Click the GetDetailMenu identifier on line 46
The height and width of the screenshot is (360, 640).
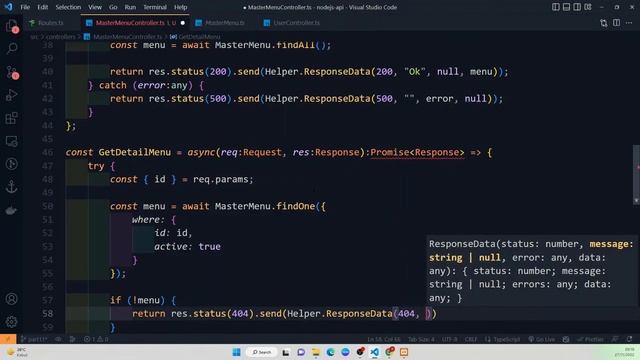click(x=135, y=152)
